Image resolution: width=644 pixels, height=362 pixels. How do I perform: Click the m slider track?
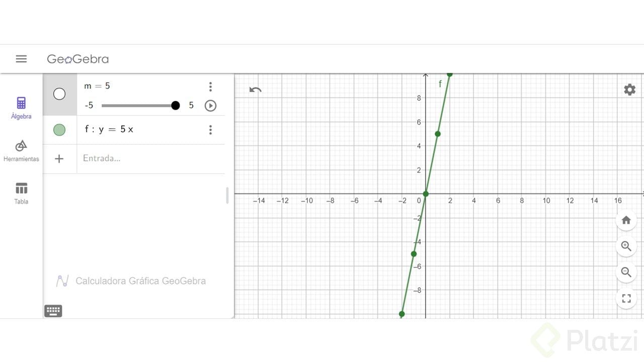pyautogui.click(x=138, y=106)
